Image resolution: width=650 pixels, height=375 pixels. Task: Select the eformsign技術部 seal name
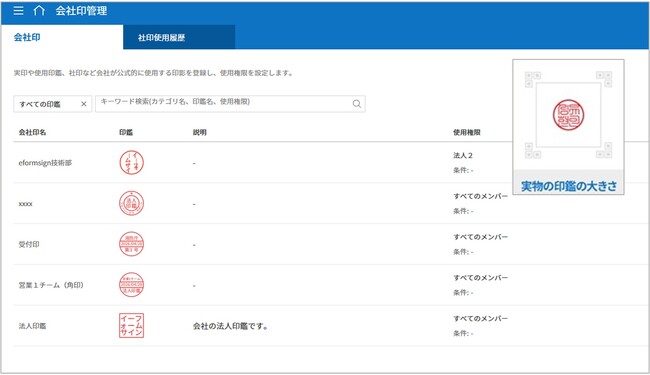[45, 163]
